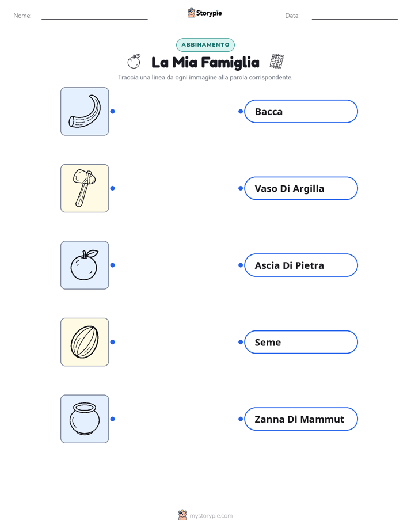Click the mammoth tusk picture card
Screen dimensions: 411x532
tap(85, 111)
